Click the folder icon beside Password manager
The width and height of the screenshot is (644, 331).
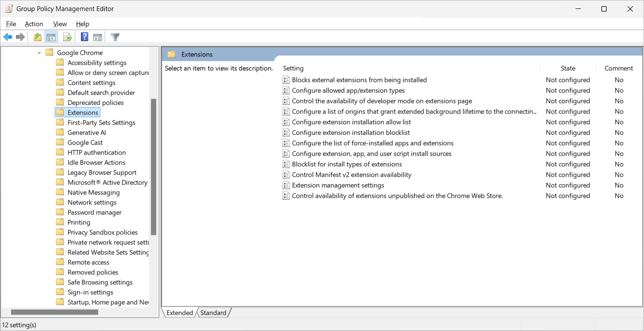60,213
